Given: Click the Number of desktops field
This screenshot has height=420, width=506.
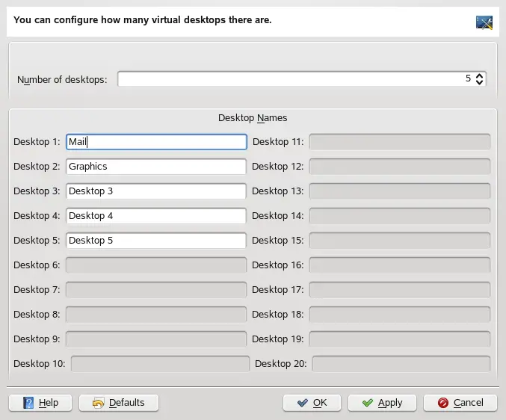Looking at the screenshot, I should click(x=291, y=78).
